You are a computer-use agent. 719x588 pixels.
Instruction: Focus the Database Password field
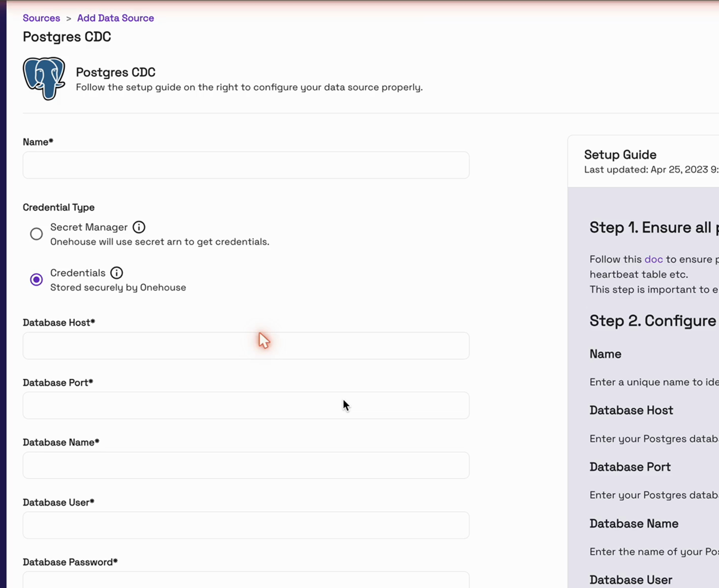point(246,580)
